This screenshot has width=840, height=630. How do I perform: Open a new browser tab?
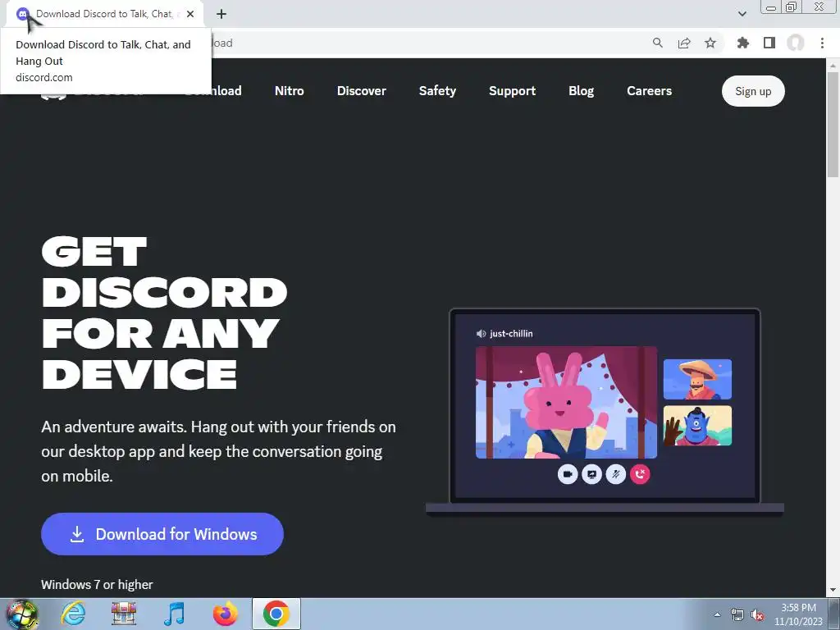click(x=221, y=14)
